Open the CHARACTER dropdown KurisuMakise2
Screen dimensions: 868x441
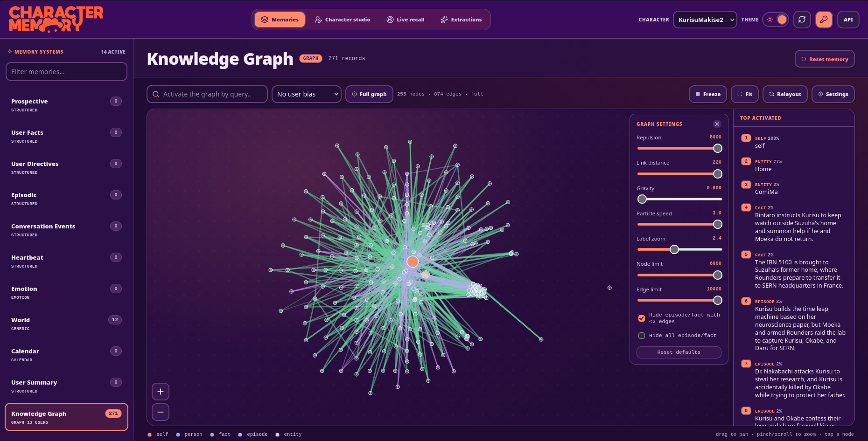point(705,20)
